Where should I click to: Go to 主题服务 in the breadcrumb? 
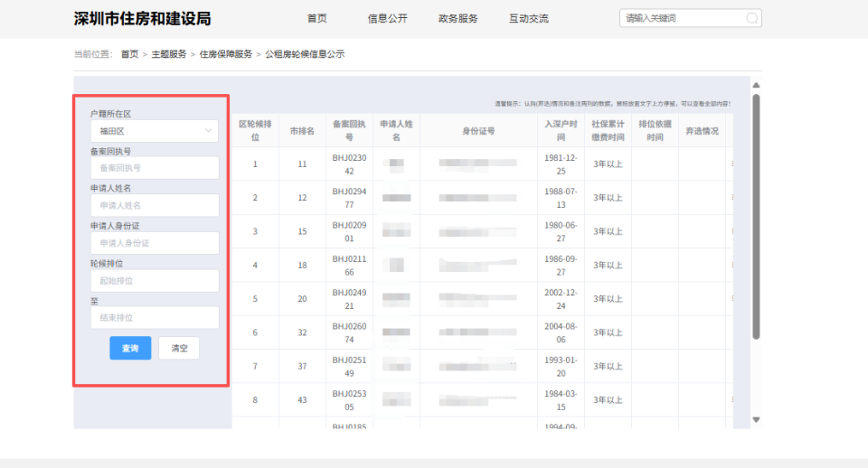169,54
